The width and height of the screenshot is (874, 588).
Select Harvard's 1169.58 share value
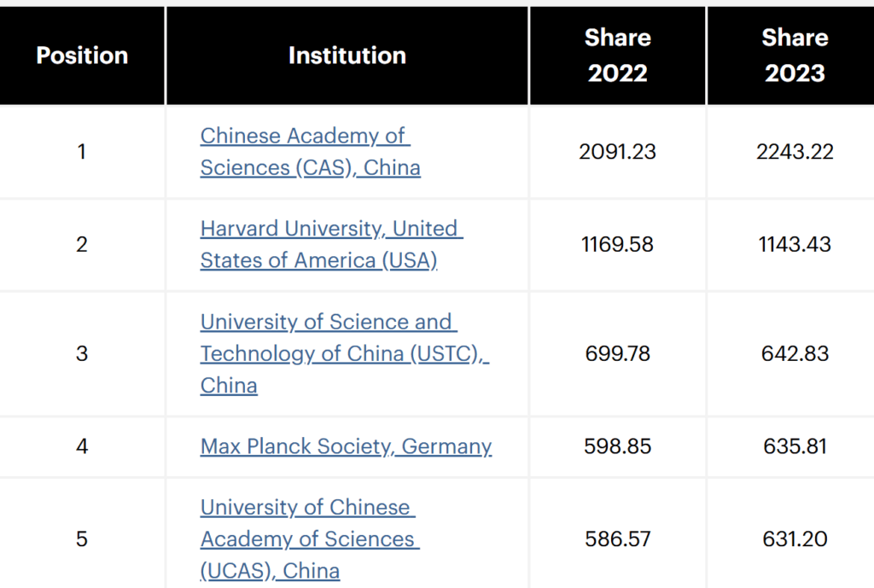point(618,244)
